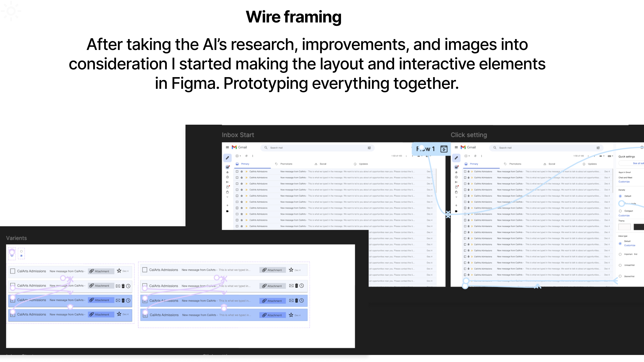The width and height of the screenshot is (644, 362).
Task: Select the unselected radio variant in Varients frame
Action: 21,251
